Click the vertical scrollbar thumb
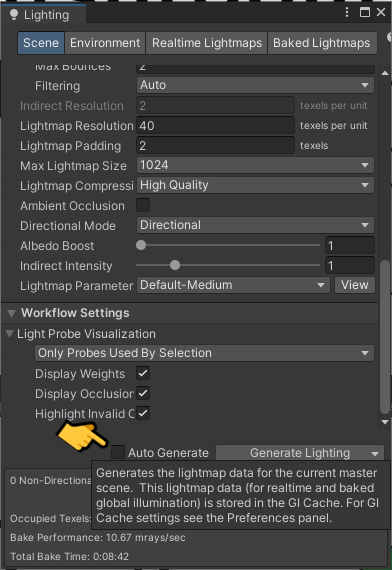The image size is (392, 570). [x=385, y=337]
